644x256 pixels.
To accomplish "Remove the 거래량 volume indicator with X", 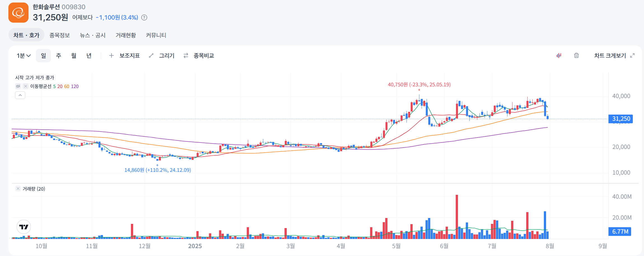I will pyautogui.click(x=18, y=189).
